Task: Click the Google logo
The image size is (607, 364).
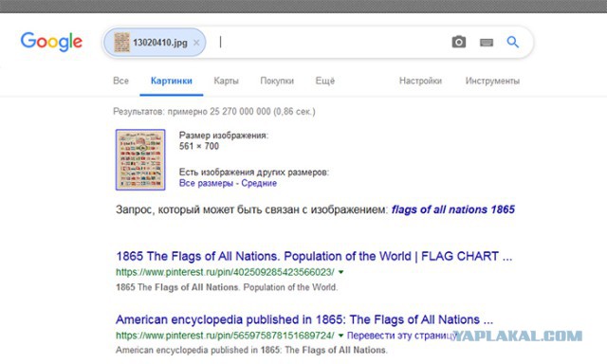Action: click(51, 42)
